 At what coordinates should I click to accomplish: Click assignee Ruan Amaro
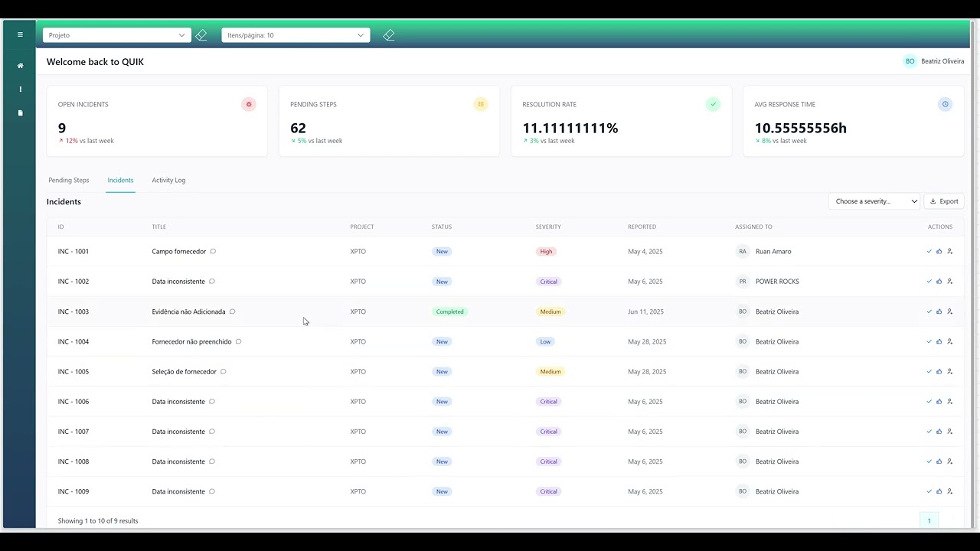tap(773, 251)
